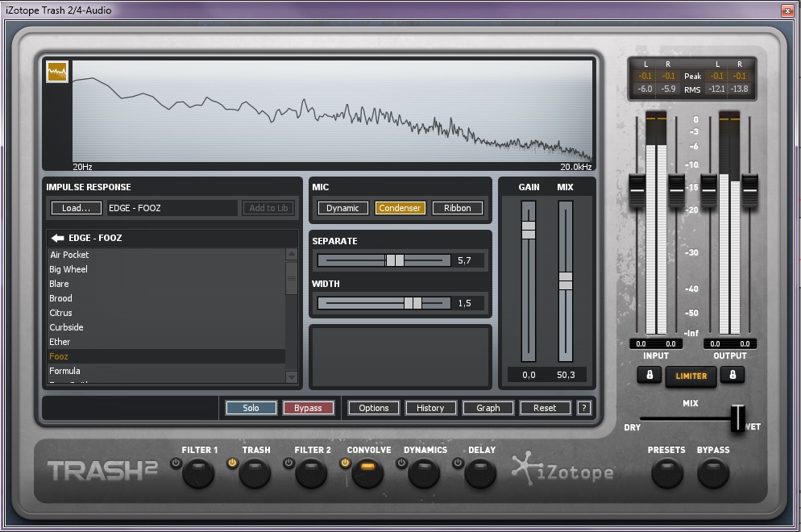The image size is (801, 532).
Task: Select the Dynamic mic type
Action: tap(342, 208)
